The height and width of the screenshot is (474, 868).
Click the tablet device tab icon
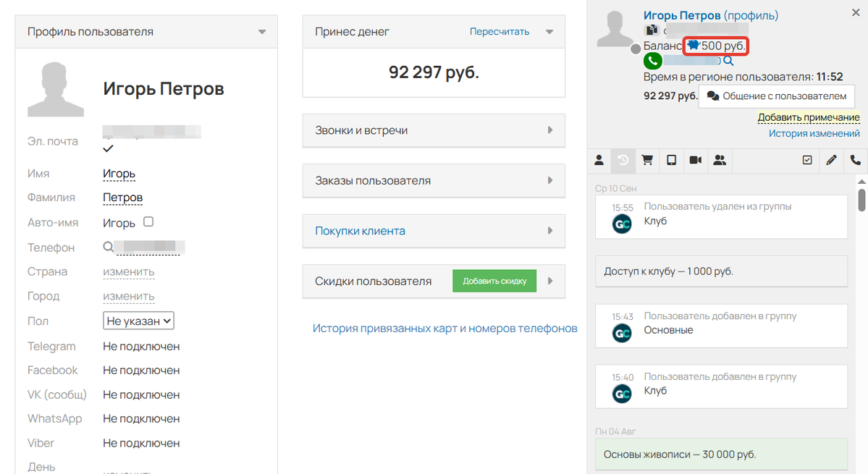click(671, 161)
